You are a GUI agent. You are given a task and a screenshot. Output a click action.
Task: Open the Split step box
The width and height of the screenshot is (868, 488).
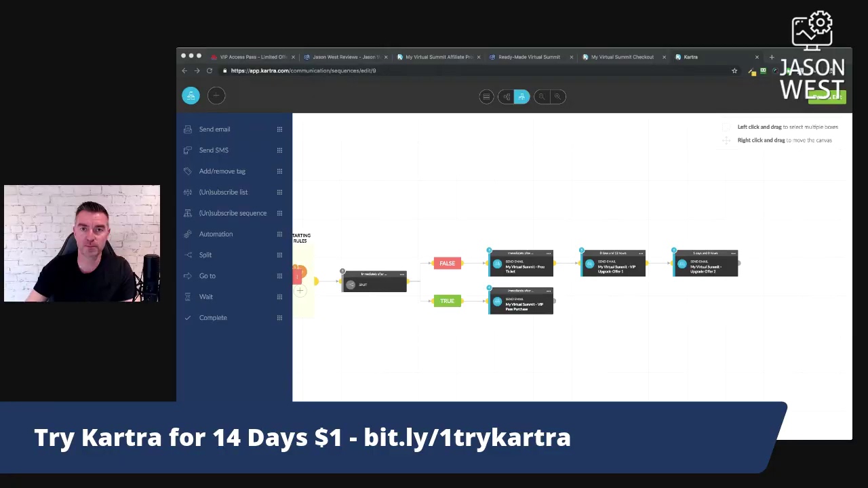374,281
